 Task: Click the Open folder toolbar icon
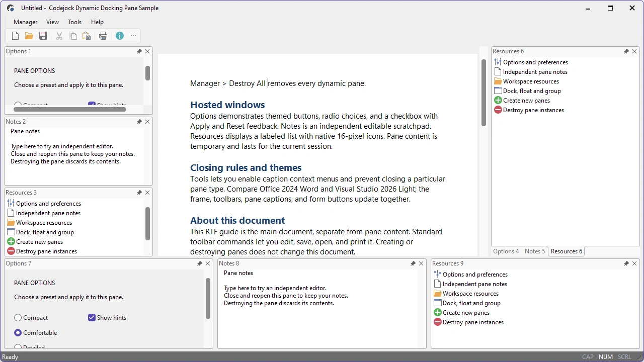[x=29, y=36]
